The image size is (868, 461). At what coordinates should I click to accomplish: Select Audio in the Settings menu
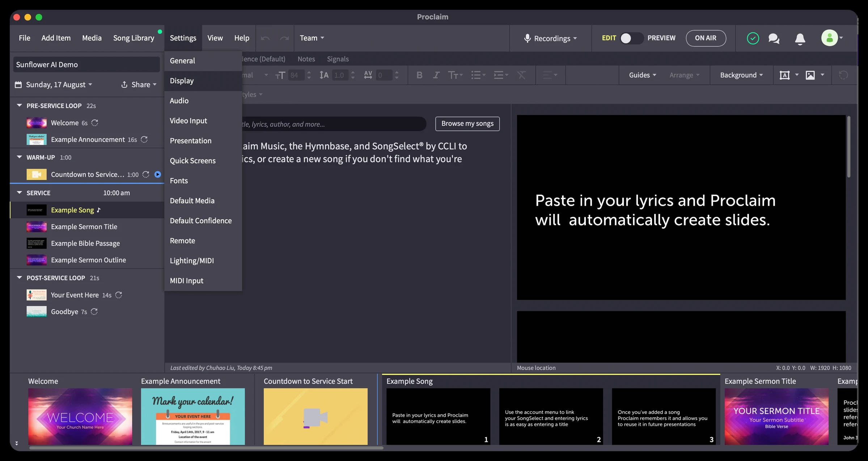pos(203,101)
